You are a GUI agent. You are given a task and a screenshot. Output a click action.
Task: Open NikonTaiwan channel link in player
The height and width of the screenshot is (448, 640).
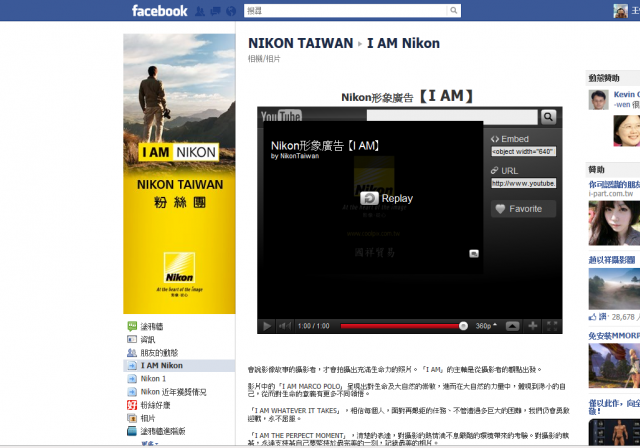[x=299, y=156]
